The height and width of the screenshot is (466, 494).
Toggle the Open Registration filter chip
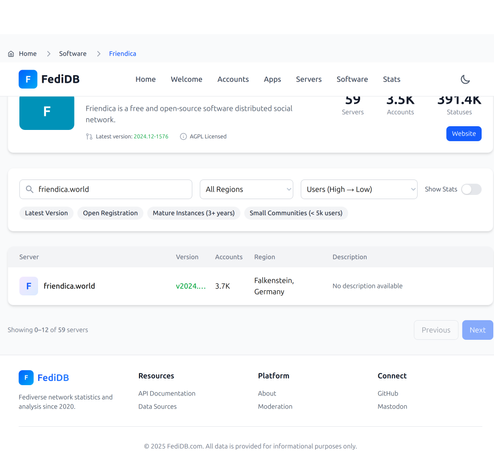(x=110, y=213)
